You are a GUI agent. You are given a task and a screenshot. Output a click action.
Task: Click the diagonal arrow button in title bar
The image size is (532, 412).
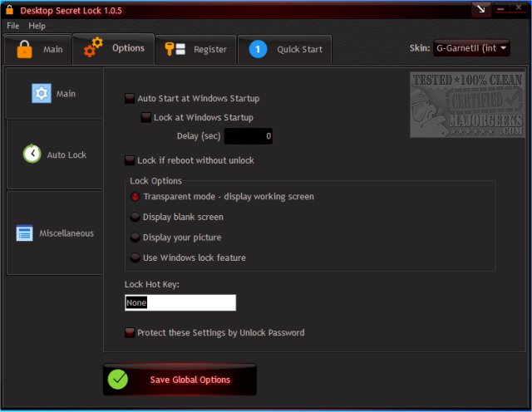(480, 9)
